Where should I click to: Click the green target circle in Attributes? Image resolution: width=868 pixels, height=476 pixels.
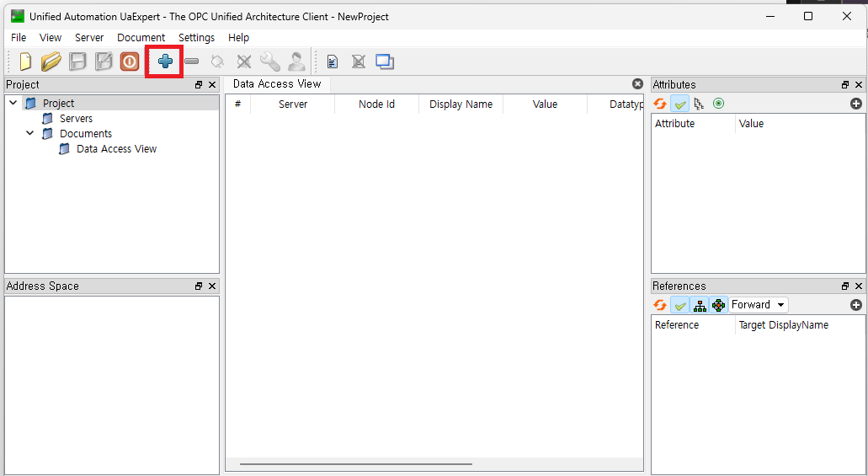(718, 104)
